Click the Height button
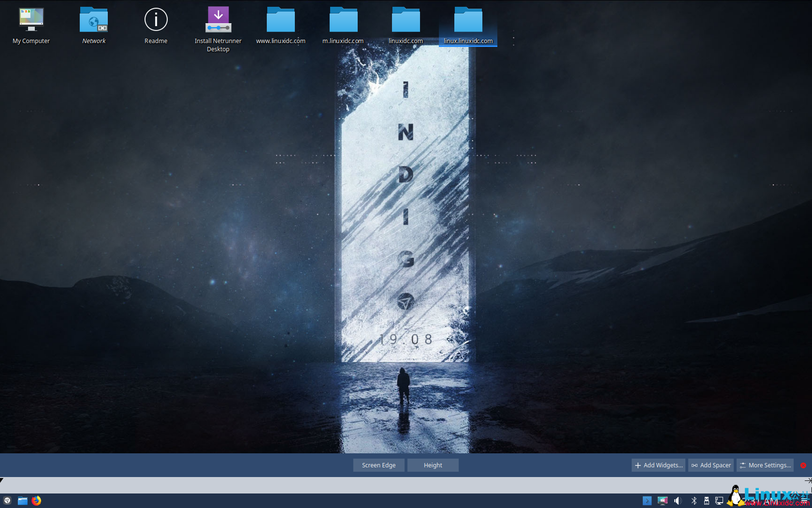 (x=433, y=465)
